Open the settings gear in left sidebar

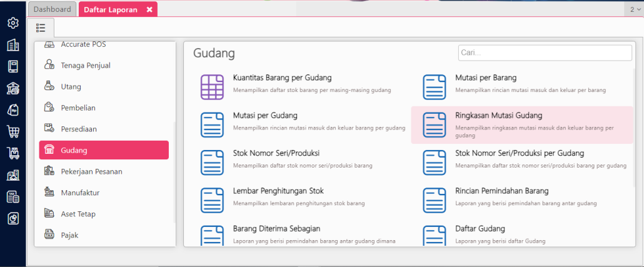click(13, 23)
